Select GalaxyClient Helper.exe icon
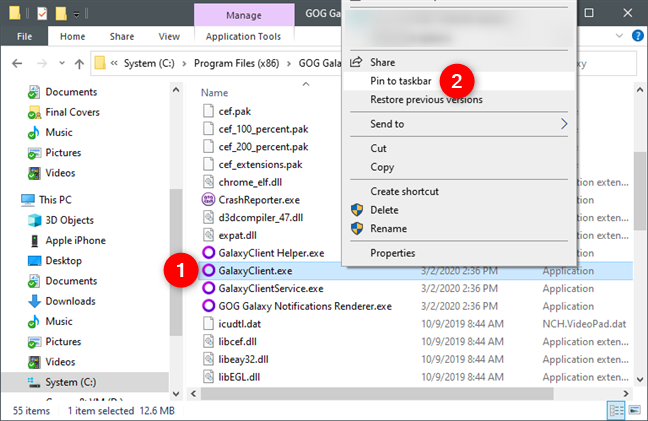 [x=208, y=253]
